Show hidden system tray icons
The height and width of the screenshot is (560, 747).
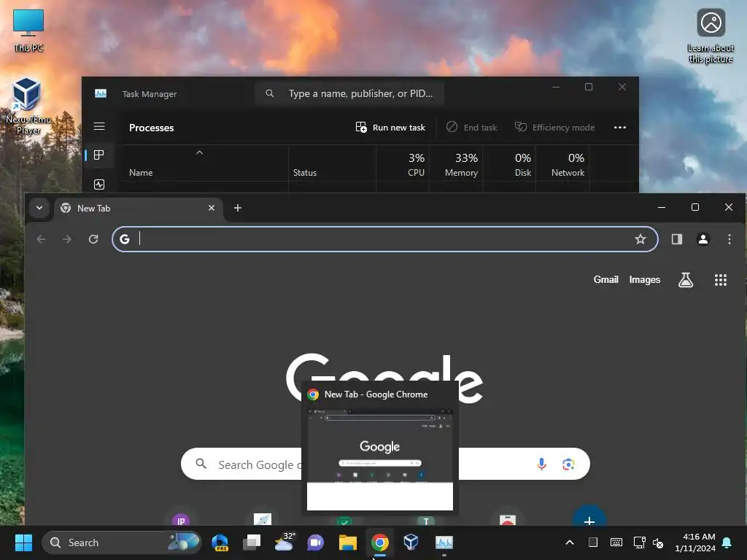click(x=569, y=542)
